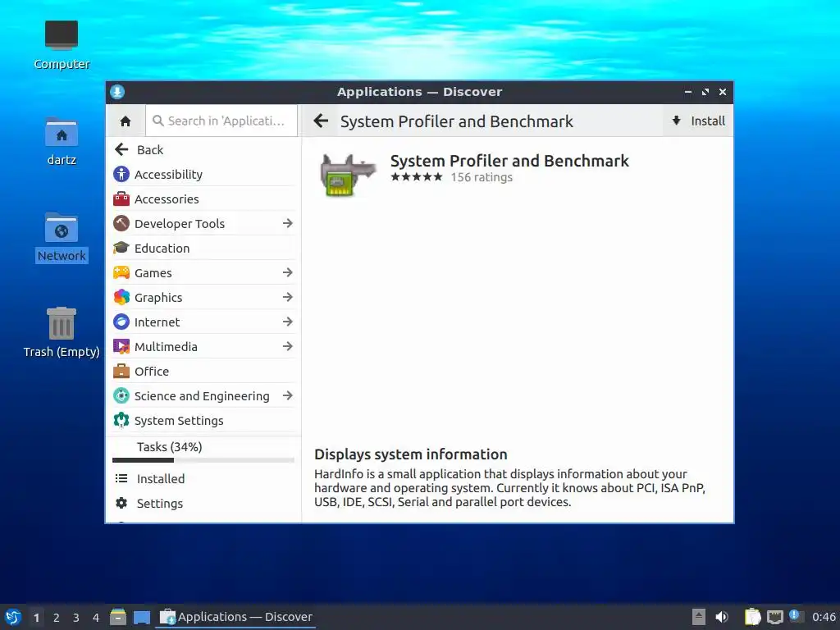Click the 0:46 clock

824,617
